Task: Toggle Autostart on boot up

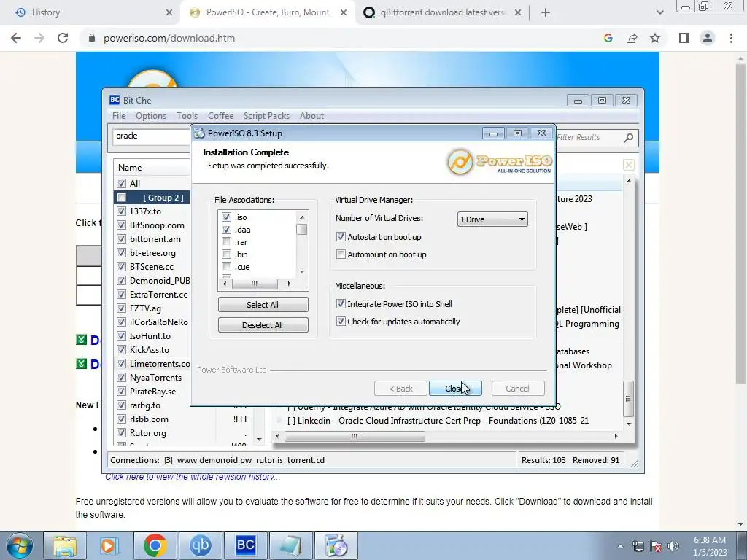Action: (341, 237)
